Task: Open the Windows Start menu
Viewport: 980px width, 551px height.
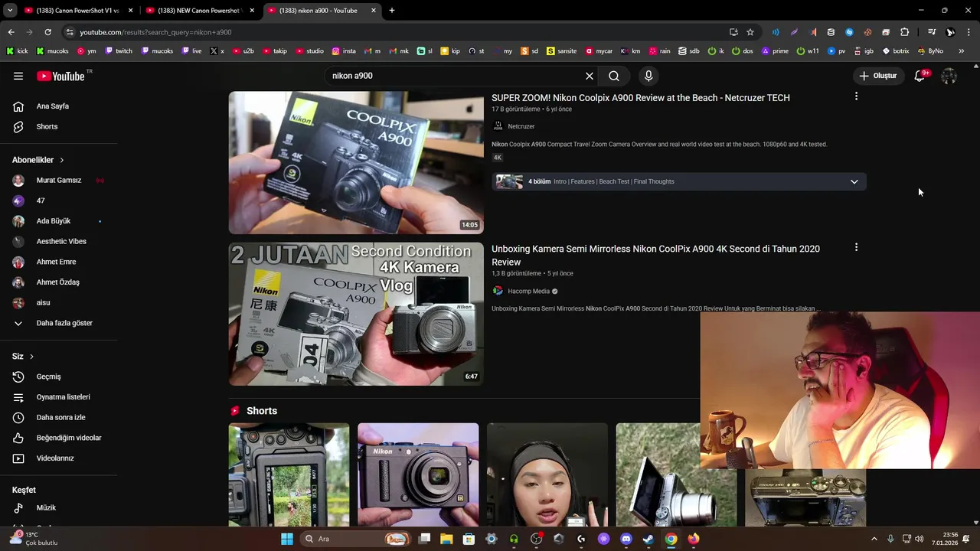Action: (x=287, y=539)
